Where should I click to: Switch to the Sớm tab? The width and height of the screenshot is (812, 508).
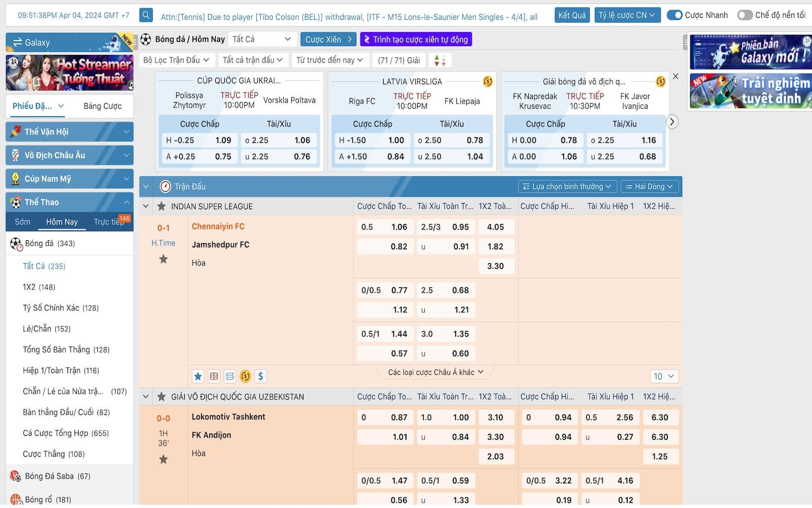[22, 222]
